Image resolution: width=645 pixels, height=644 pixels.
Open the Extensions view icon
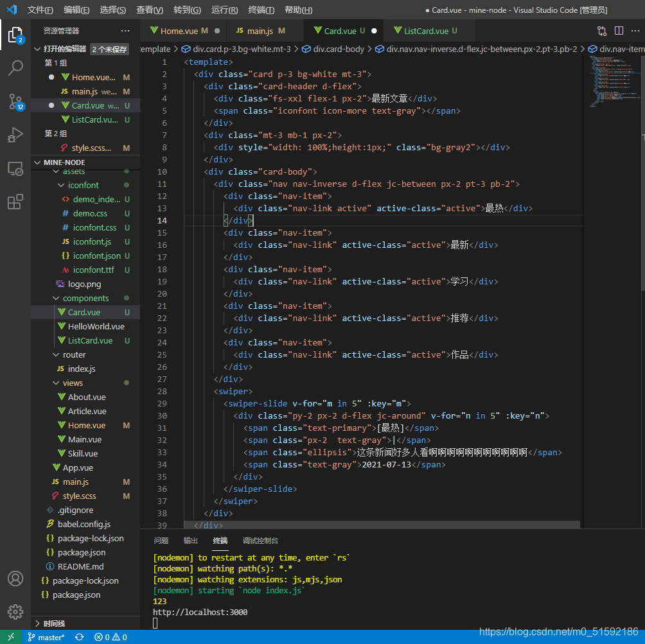(15, 202)
